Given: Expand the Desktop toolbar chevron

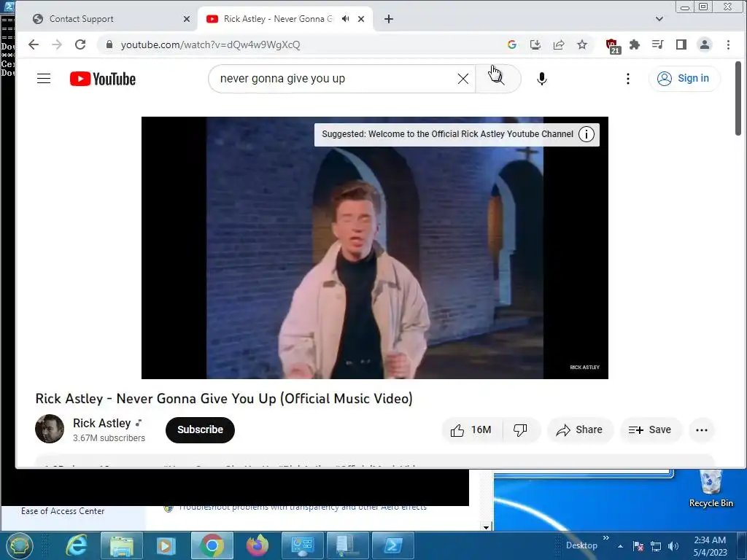Looking at the screenshot, I should tap(606, 538).
